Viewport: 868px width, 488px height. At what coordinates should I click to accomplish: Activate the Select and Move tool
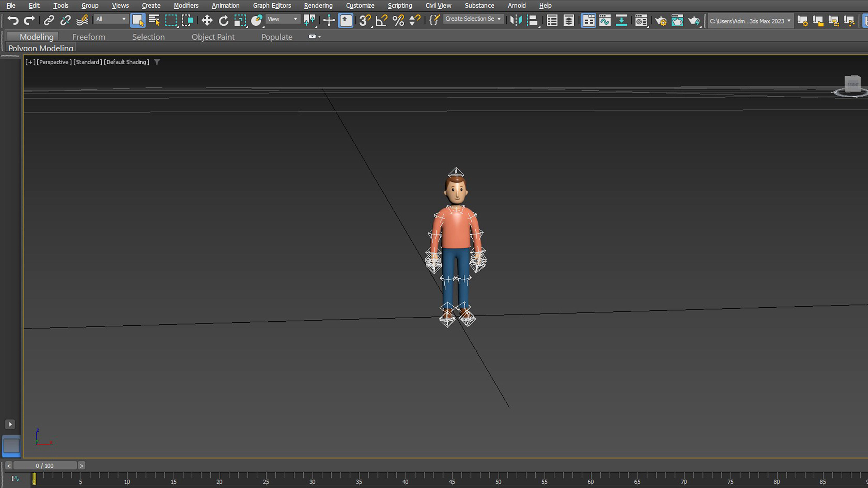[207, 21]
